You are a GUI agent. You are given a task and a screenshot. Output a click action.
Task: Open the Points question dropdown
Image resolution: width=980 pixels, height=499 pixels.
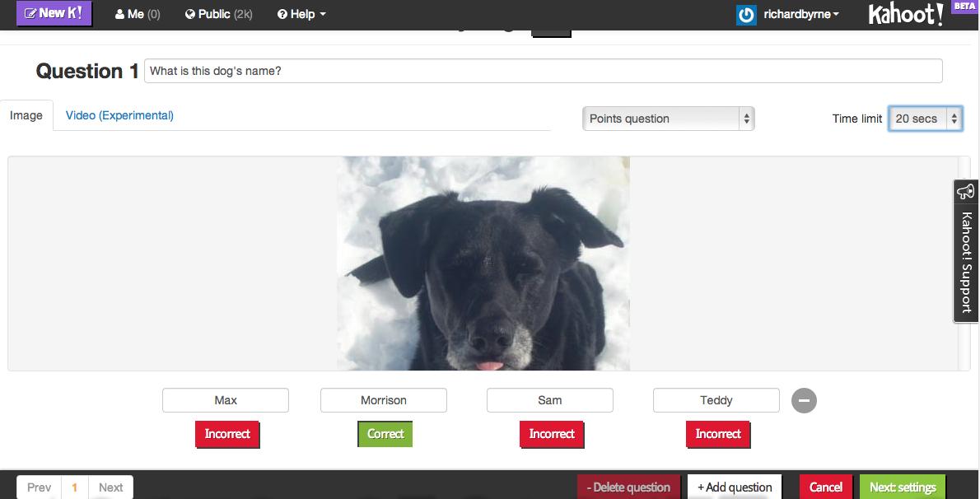[x=668, y=119]
